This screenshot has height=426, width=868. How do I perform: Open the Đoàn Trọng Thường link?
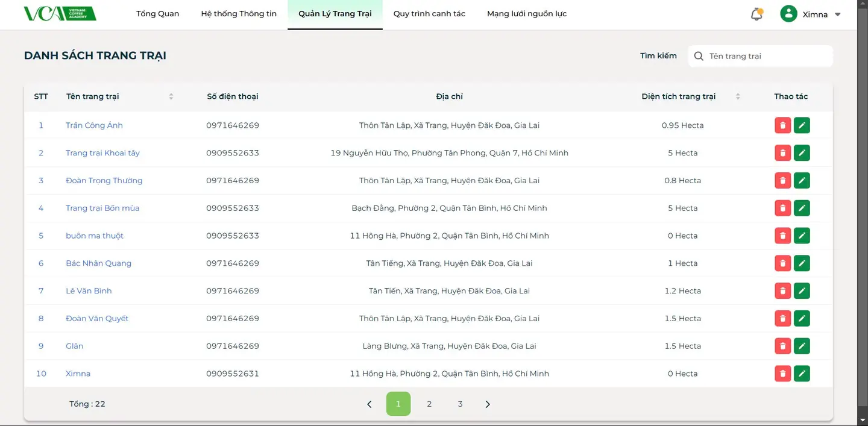[x=104, y=181]
